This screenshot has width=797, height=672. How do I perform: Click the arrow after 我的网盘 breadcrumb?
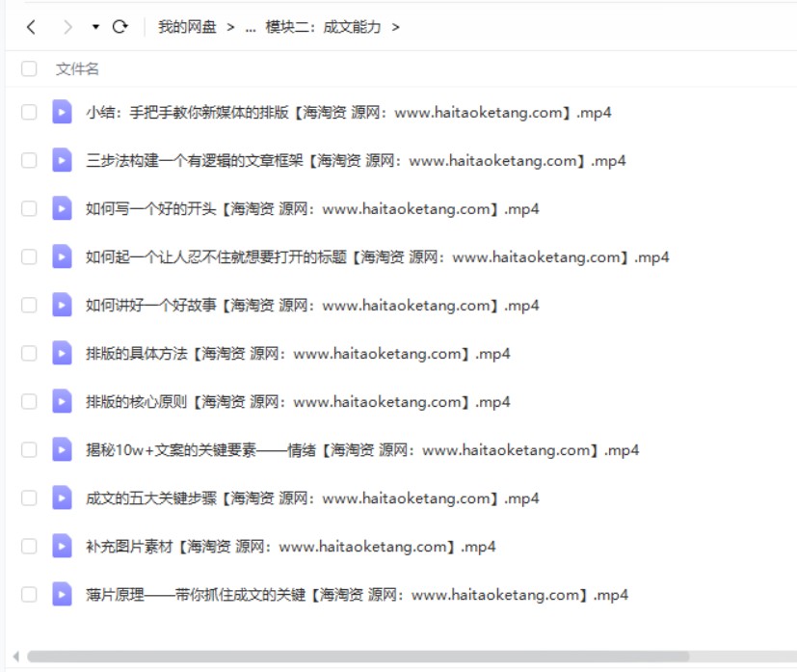point(230,27)
